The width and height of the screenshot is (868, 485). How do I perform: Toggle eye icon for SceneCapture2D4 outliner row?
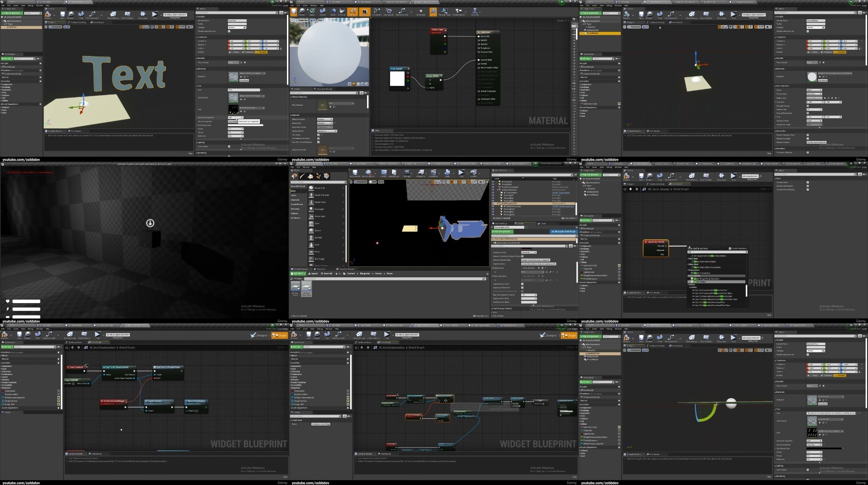(x=493, y=204)
